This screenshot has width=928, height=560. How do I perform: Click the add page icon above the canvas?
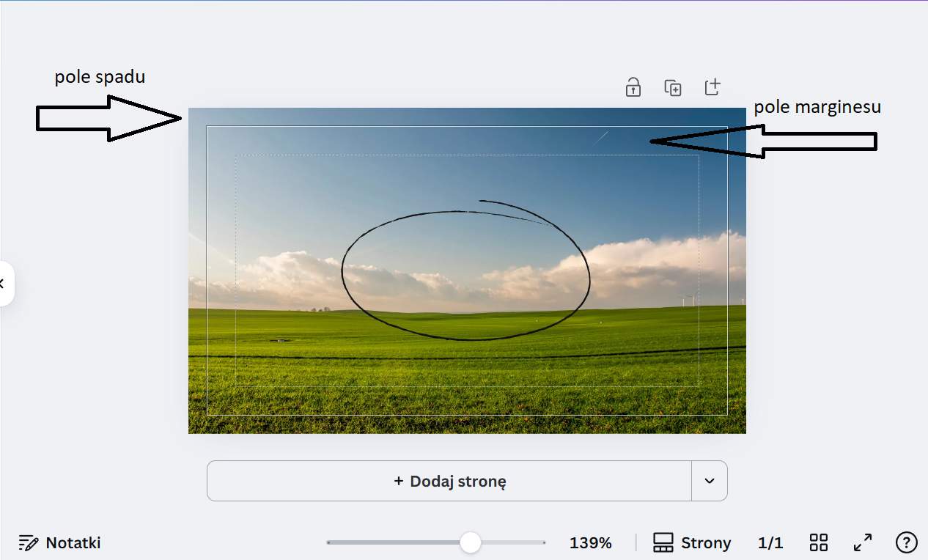(x=712, y=87)
